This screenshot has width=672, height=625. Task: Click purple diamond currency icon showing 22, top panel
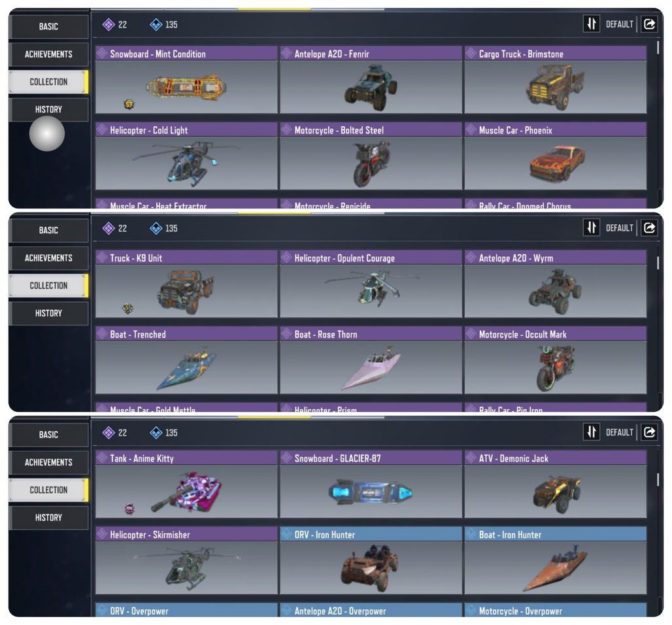click(109, 24)
